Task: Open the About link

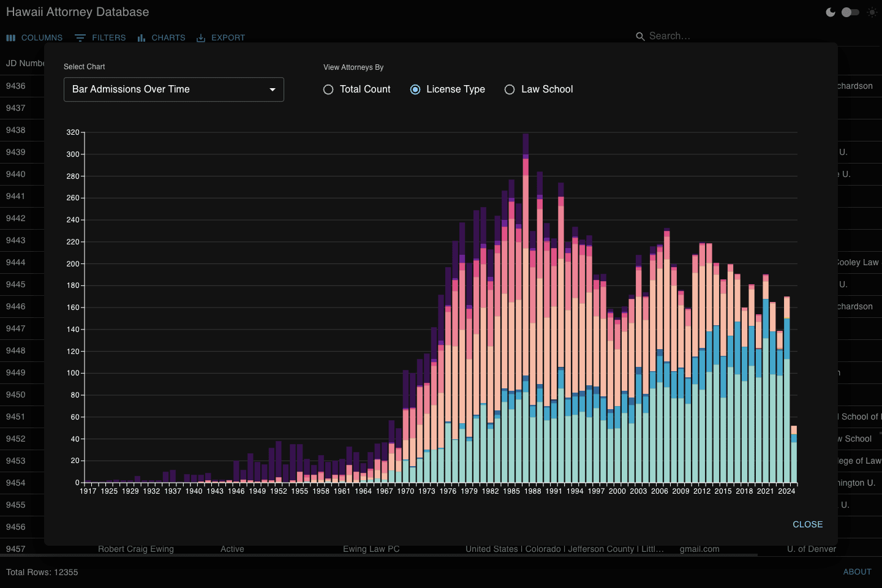Action: (857, 571)
